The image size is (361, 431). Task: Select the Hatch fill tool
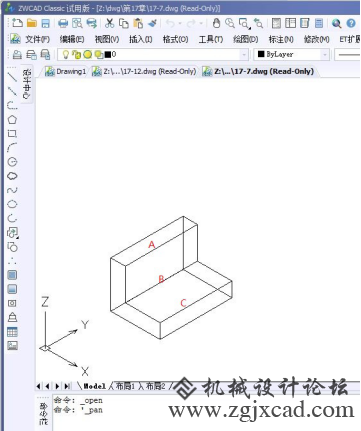coord(12,275)
